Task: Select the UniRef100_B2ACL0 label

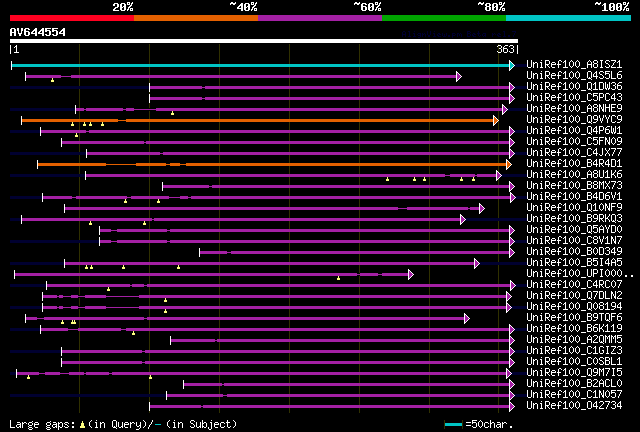Action: 574,384
